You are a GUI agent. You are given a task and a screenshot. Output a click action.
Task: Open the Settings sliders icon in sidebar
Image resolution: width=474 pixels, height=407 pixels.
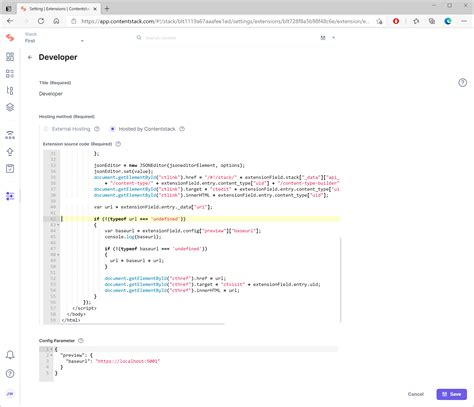pos(10,196)
